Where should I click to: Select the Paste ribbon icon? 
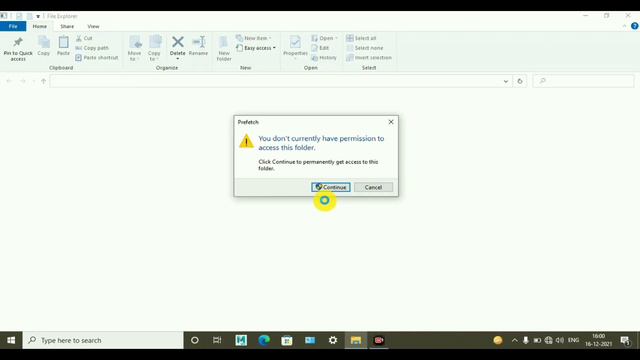[63, 46]
